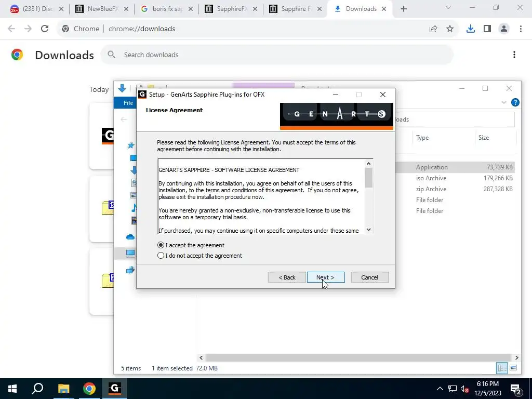Open Chrome tab search dropdown
The image size is (532, 399).
click(448, 7)
